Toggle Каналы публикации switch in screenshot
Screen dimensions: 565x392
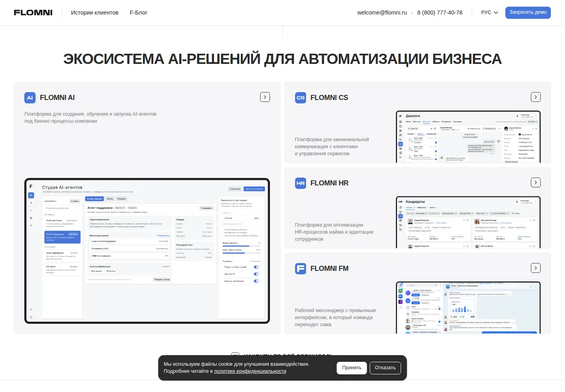coord(257,281)
